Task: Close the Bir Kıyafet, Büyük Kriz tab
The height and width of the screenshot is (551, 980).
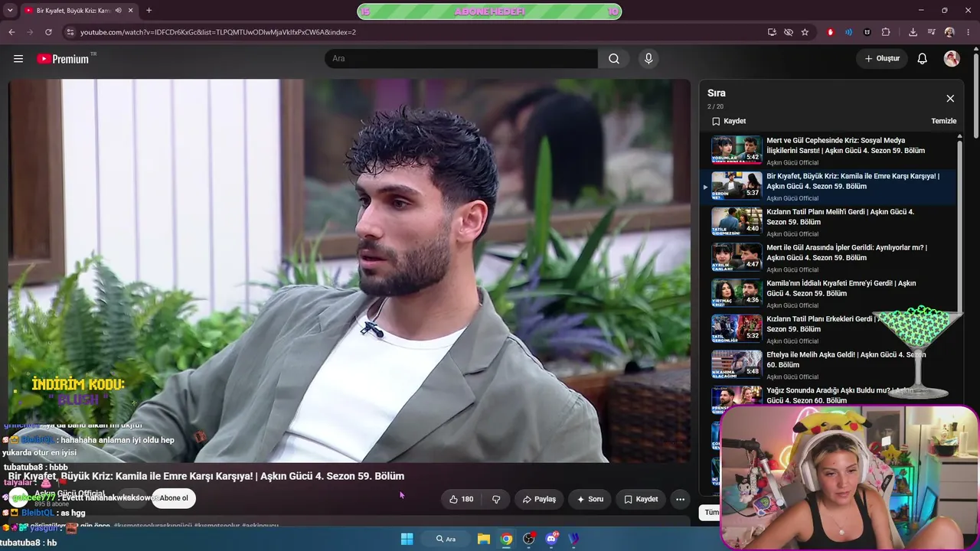Action: pos(130,11)
